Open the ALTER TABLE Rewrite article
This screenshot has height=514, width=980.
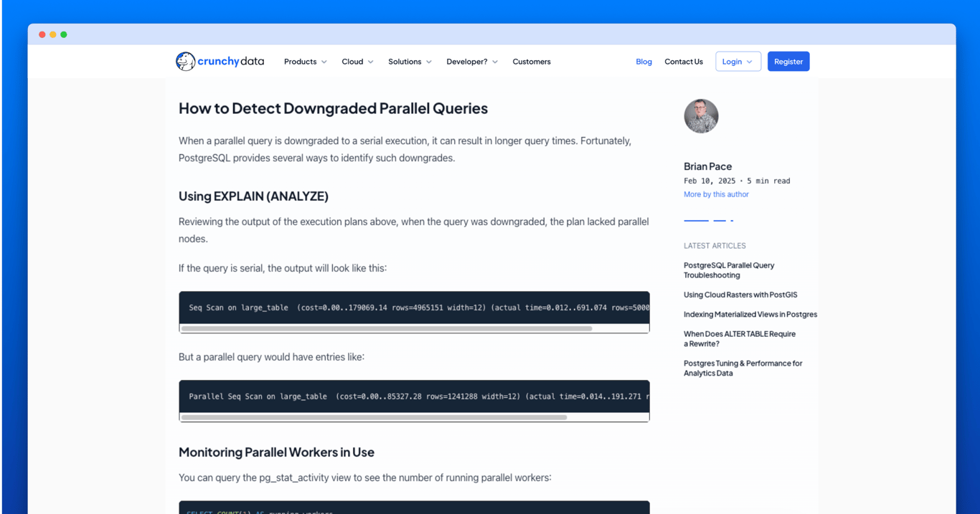[739, 338]
